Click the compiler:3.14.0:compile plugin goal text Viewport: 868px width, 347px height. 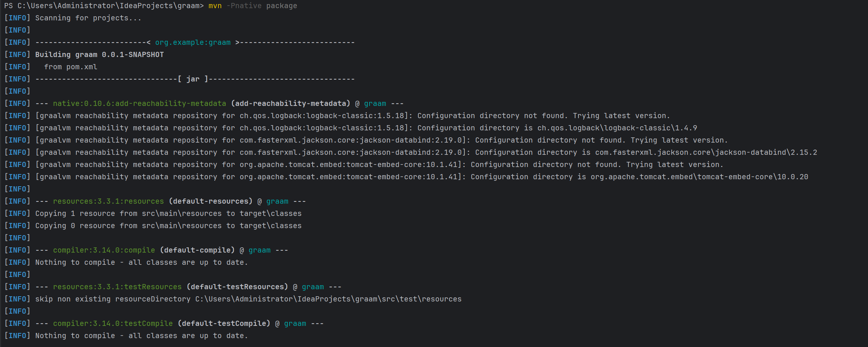[104, 250]
